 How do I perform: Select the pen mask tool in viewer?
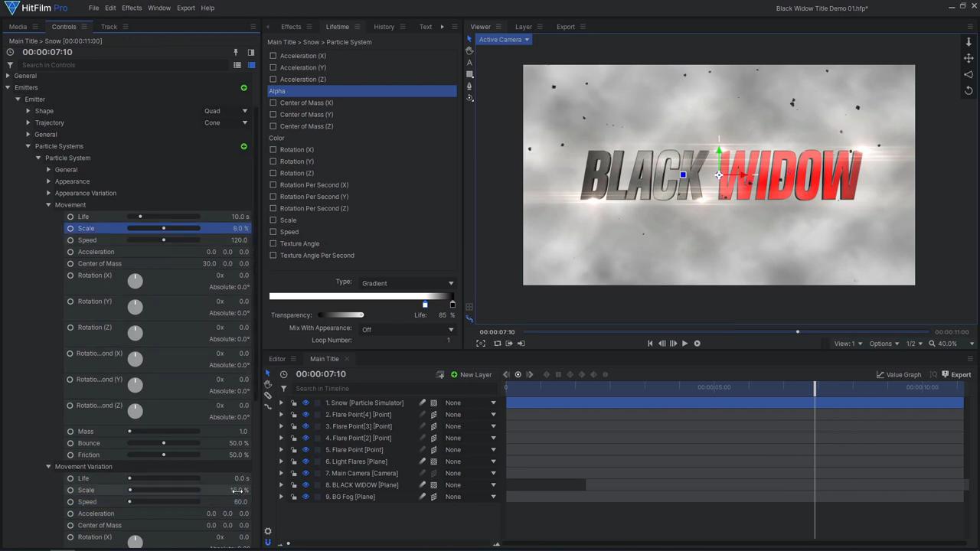[x=469, y=86]
